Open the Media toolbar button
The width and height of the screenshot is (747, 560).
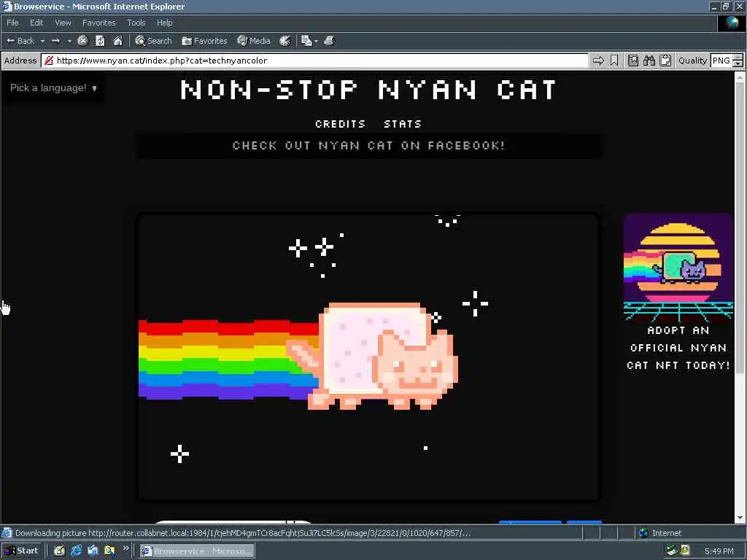click(x=254, y=41)
